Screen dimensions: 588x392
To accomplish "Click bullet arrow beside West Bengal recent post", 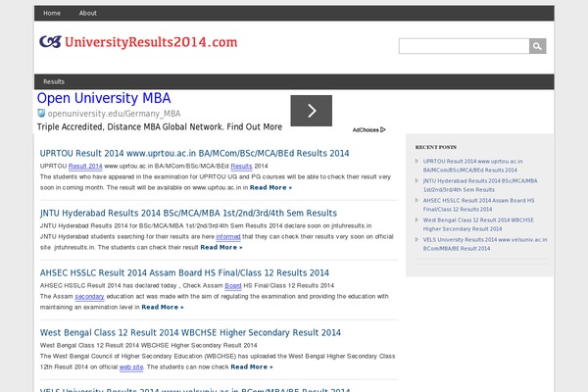I will [417, 220].
